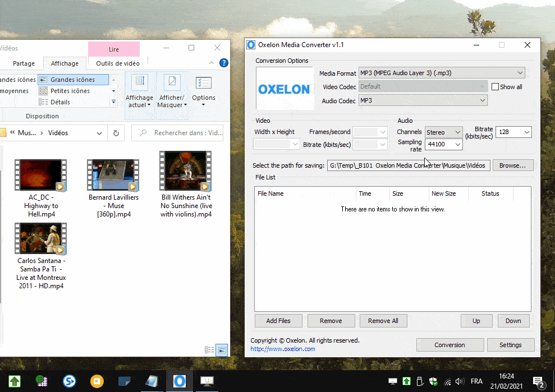Visit the www.oxelon.com link
555x392 pixels.
(x=283, y=349)
